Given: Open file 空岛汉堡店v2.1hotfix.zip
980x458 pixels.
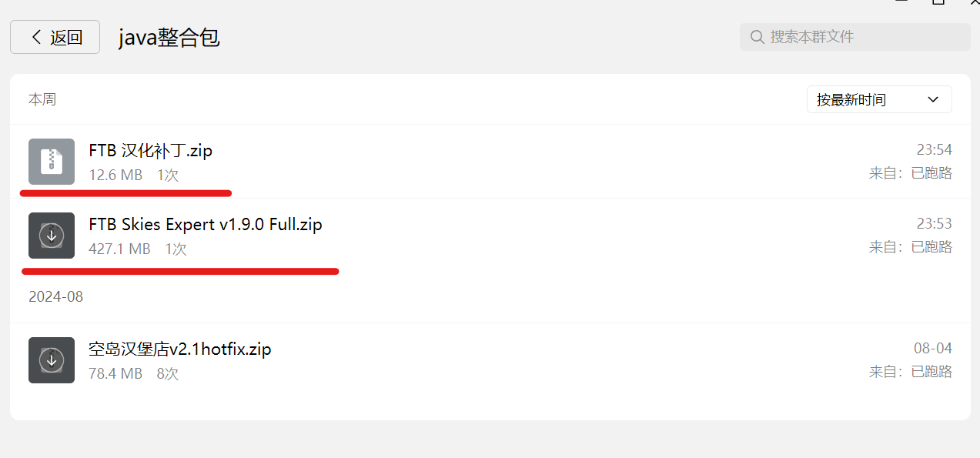Looking at the screenshot, I should (180, 349).
